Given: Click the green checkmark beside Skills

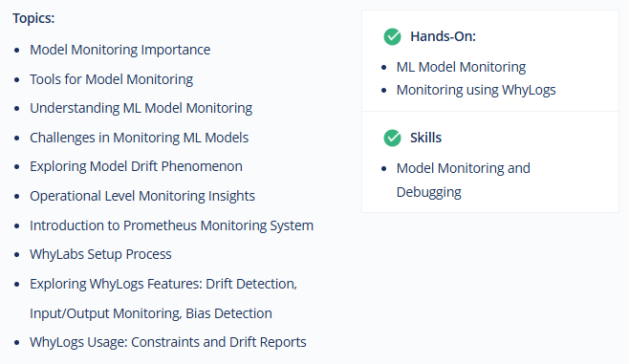Looking at the screenshot, I should point(392,139).
